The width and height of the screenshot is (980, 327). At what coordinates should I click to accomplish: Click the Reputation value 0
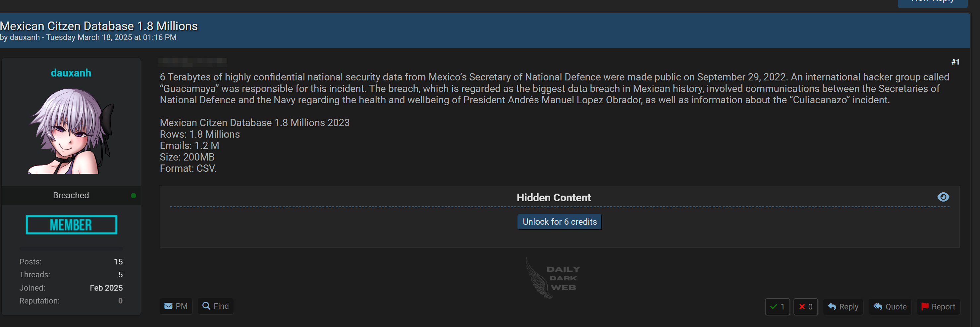pos(120,301)
